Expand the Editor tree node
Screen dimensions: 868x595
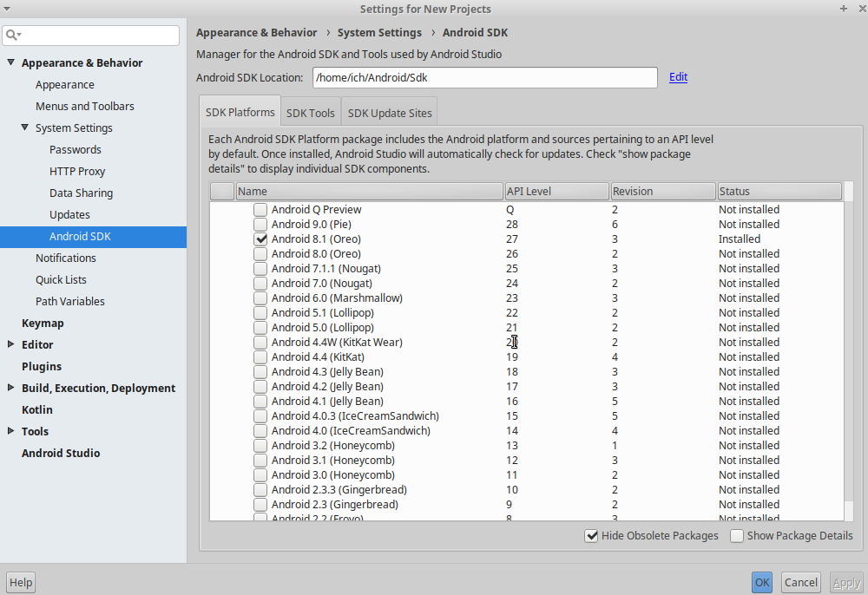coord(10,344)
